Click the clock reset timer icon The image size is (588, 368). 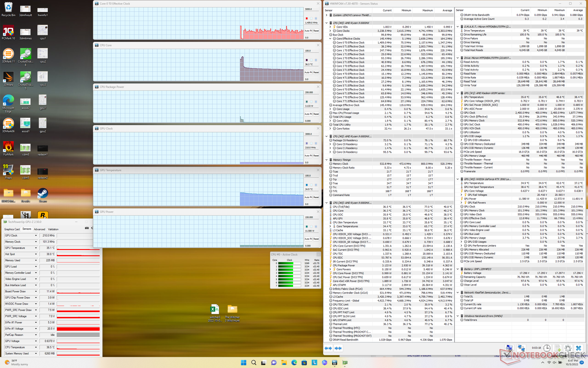pyautogui.click(x=547, y=348)
